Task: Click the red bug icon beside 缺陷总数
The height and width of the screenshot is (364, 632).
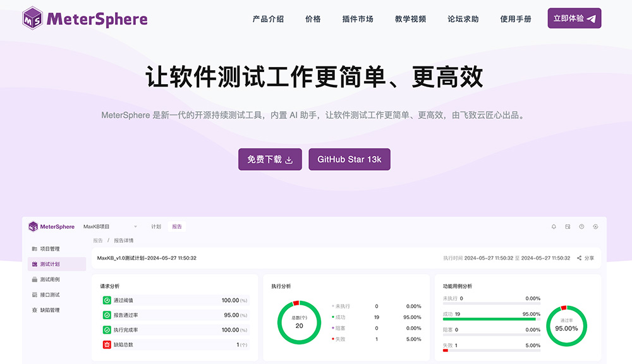Action: tap(107, 344)
